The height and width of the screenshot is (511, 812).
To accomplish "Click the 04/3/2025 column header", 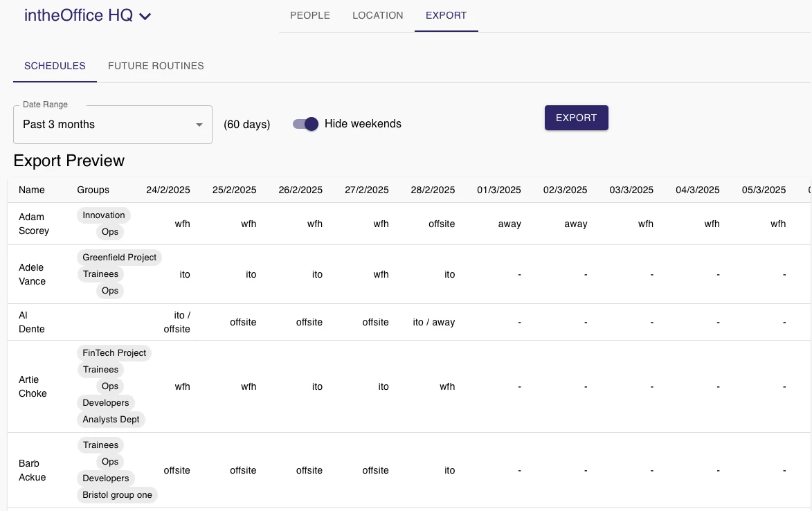I will tap(698, 190).
